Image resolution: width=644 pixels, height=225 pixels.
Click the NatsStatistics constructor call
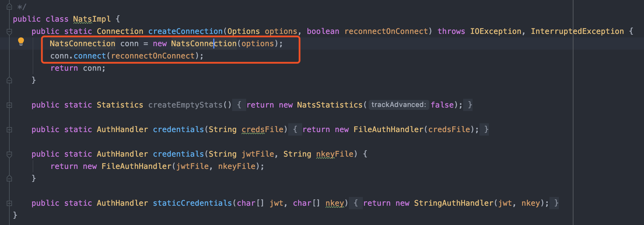click(x=330, y=105)
